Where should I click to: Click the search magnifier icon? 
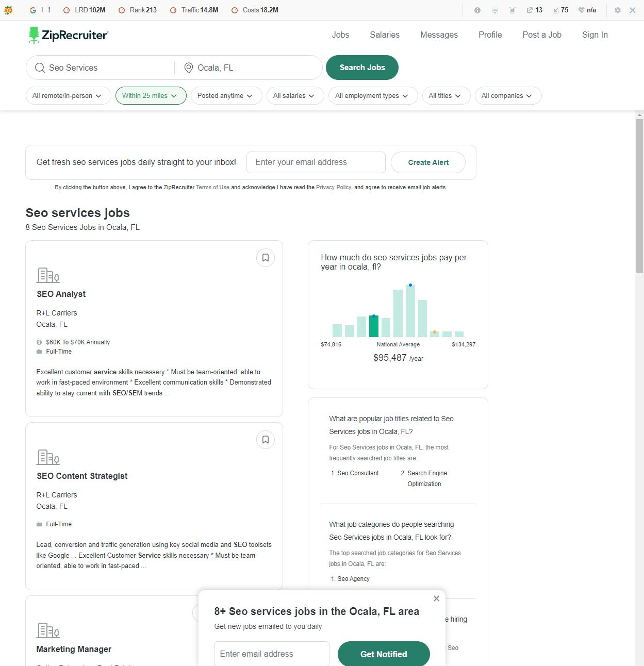coord(40,68)
